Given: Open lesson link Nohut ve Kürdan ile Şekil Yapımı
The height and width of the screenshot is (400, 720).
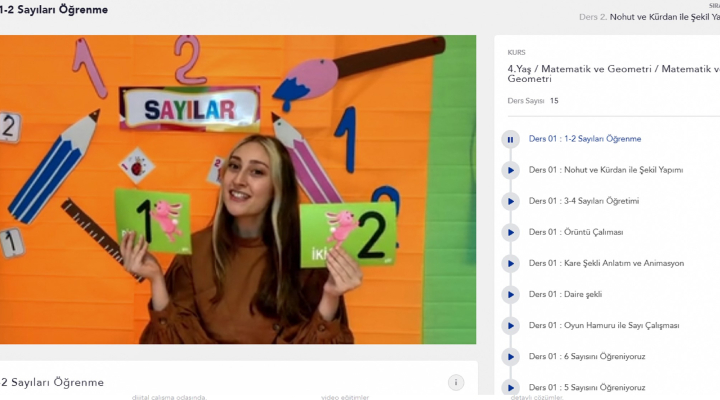Looking at the screenshot, I should (606, 170).
